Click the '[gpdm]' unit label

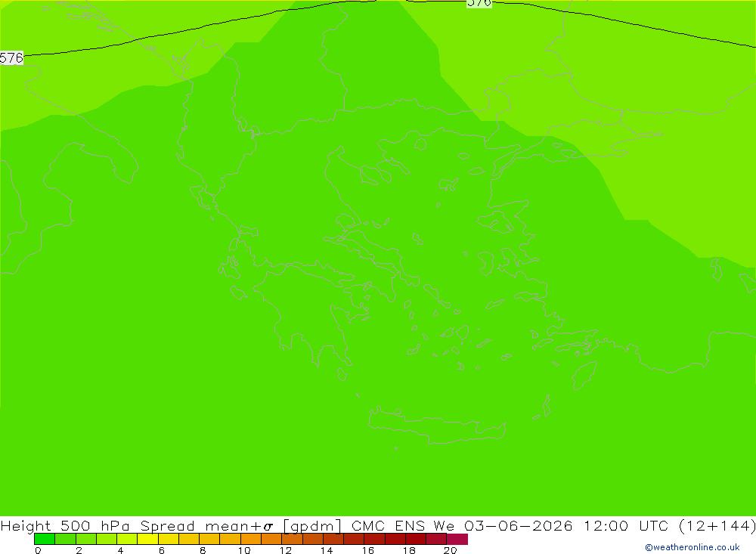312,525
